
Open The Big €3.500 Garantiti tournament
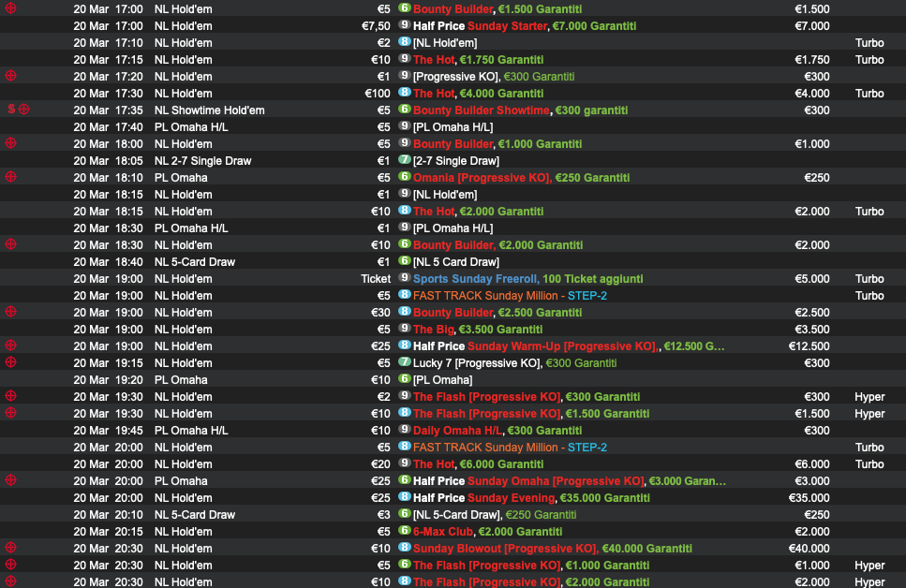(477, 329)
